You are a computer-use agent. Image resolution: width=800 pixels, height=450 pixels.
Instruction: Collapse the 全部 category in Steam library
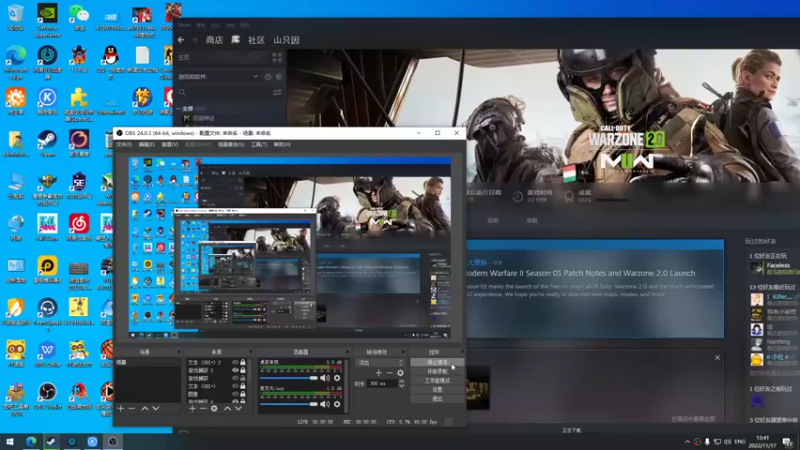[x=179, y=109]
